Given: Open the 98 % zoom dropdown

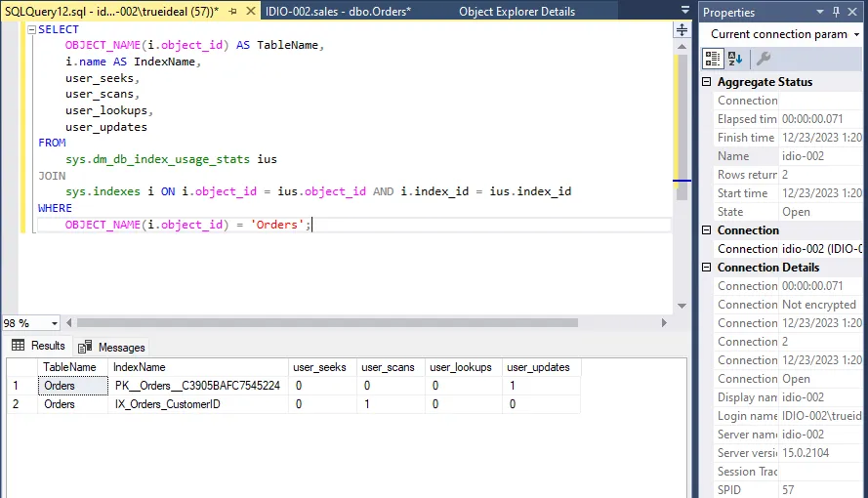Looking at the screenshot, I should point(54,323).
